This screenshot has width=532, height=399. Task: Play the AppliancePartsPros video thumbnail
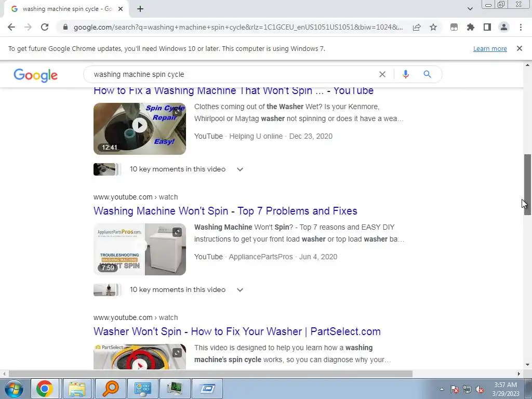pyautogui.click(x=140, y=249)
